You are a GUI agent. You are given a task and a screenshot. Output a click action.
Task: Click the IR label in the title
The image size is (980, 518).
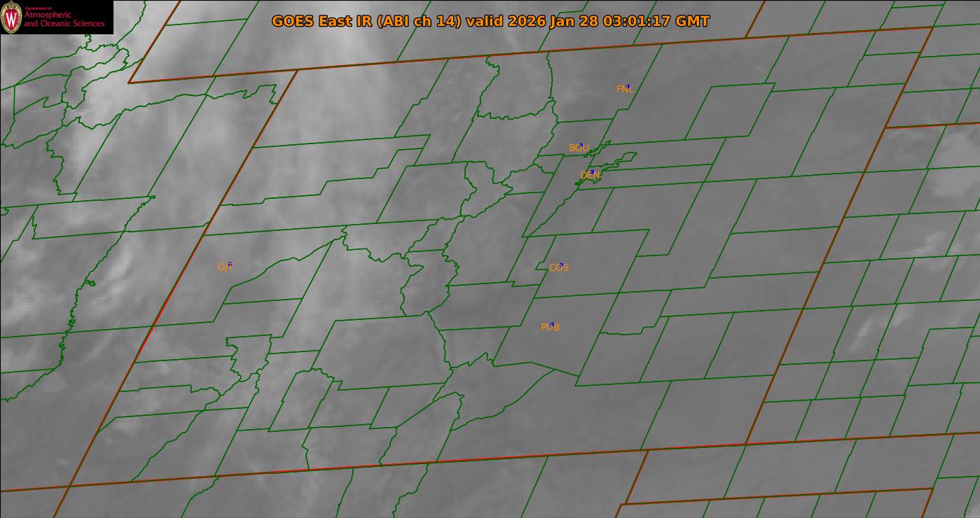pos(365,21)
